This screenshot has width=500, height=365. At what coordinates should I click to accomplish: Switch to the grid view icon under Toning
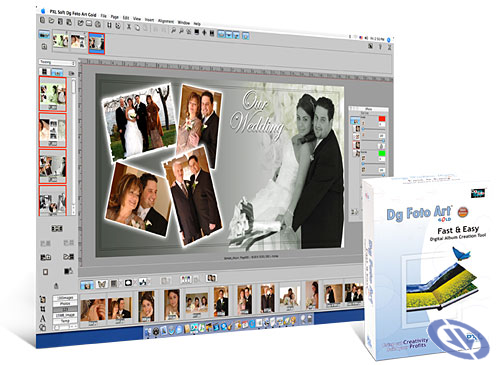point(44,72)
